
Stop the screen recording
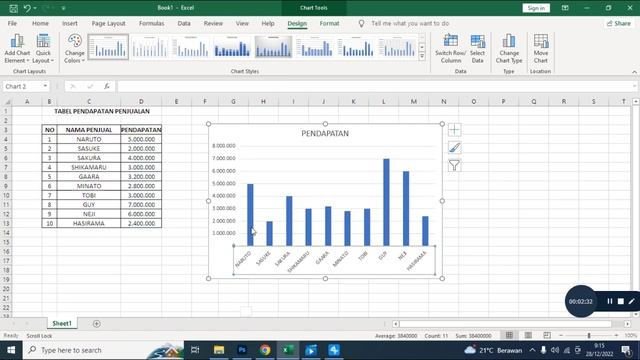coord(620,301)
